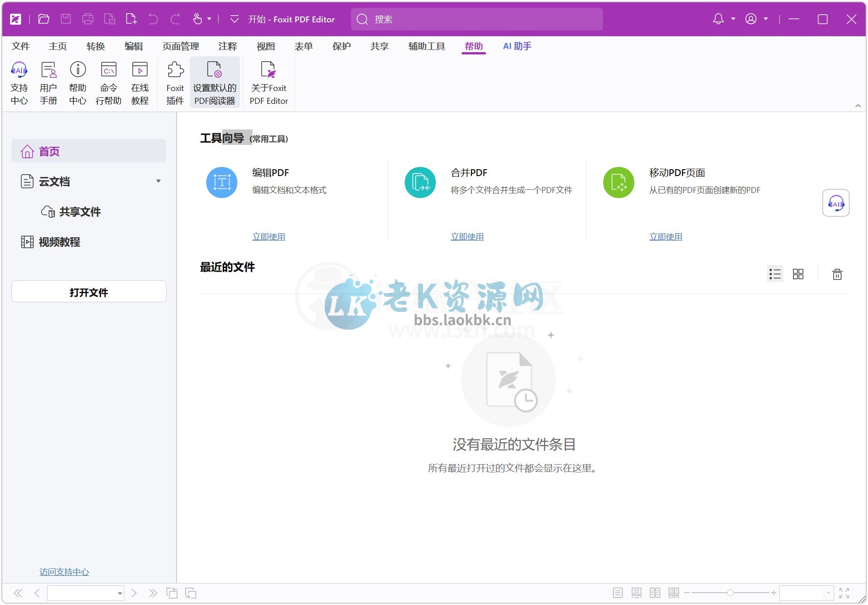Open About Foxit PDF Editor (关于Foxit)
Screen dimensions: 868x605
(x=269, y=83)
